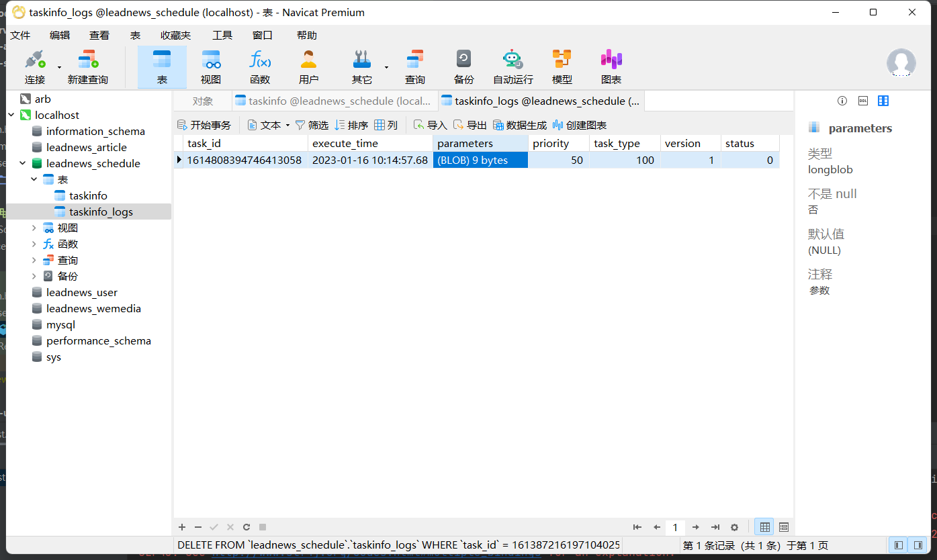
Task: Select the task_id 1614808394746413058 cell
Action: tap(246, 160)
